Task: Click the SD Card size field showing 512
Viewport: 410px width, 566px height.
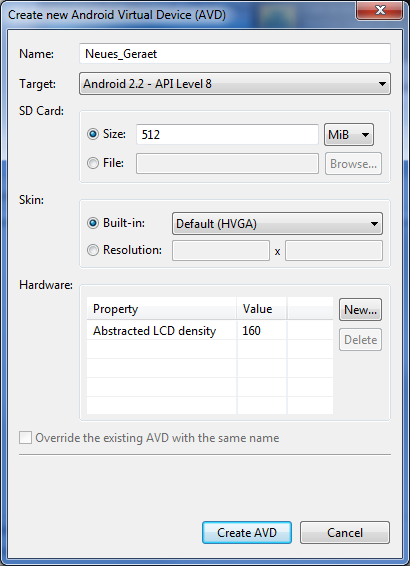Action: (x=227, y=135)
